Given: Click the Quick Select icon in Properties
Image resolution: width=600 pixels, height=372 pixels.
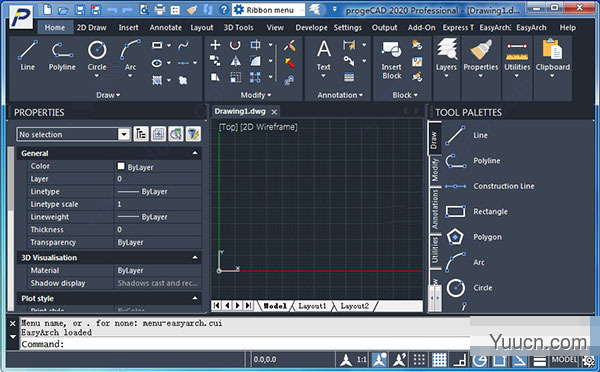Looking at the screenshot, I should pyautogui.click(x=193, y=134).
